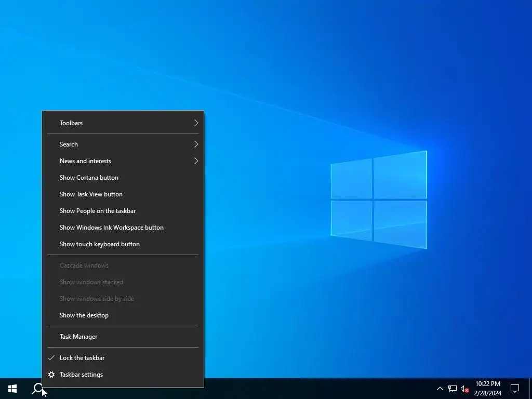Screen dimensions: 532x399
Task: Open the Windows Start button
Action: point(12,389)
